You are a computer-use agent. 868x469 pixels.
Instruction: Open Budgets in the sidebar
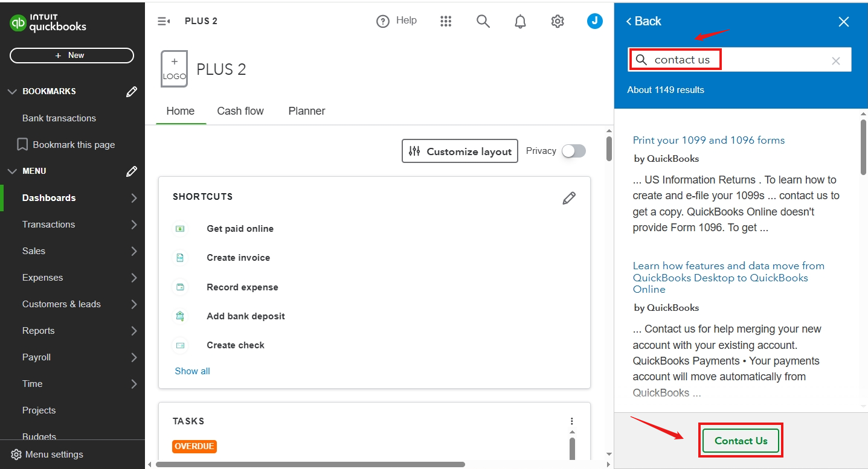(39, 436)
